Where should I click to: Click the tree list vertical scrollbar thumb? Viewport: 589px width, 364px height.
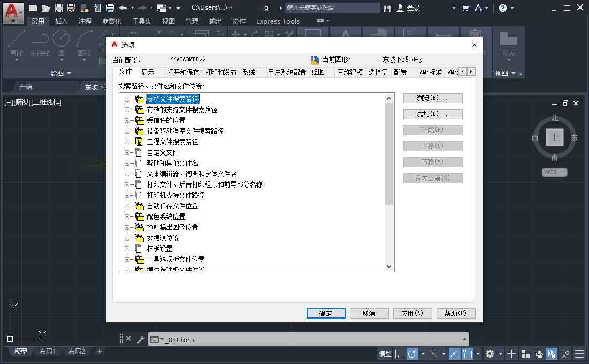[x=389, y=154]
